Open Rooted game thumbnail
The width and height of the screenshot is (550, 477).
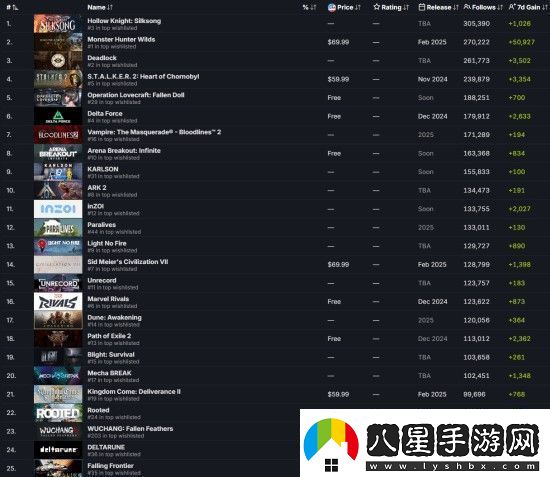coord(58,413)
